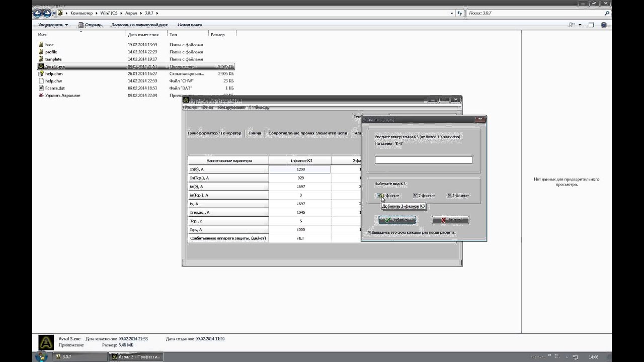
Task: Select the table cell with value 1045
Action: [x=300, y=212]
